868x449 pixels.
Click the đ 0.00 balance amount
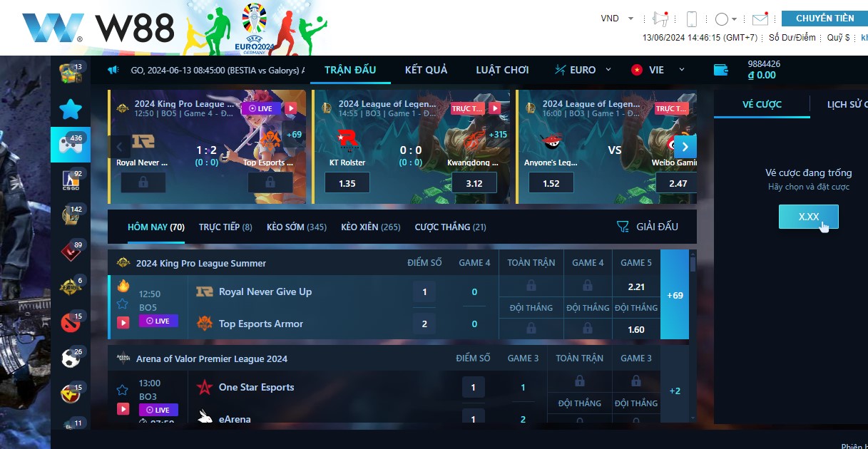[x=762, y=76]
